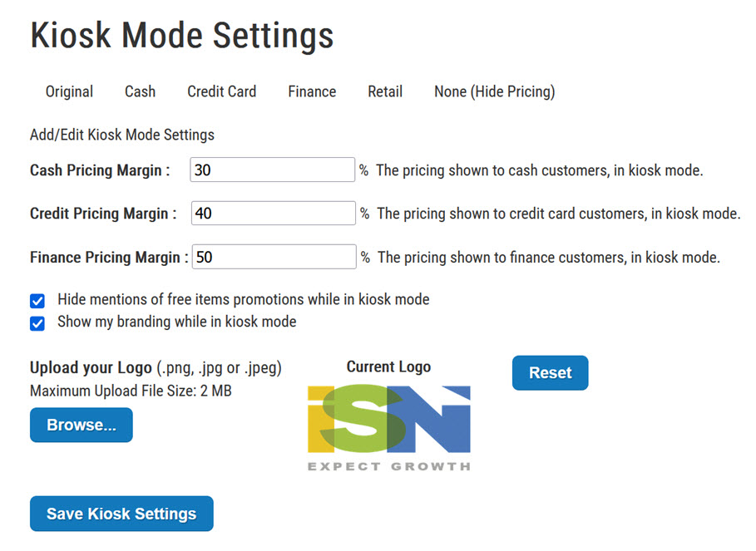
Task: Choose the Retail pricing tab
Action: point(385,91)
